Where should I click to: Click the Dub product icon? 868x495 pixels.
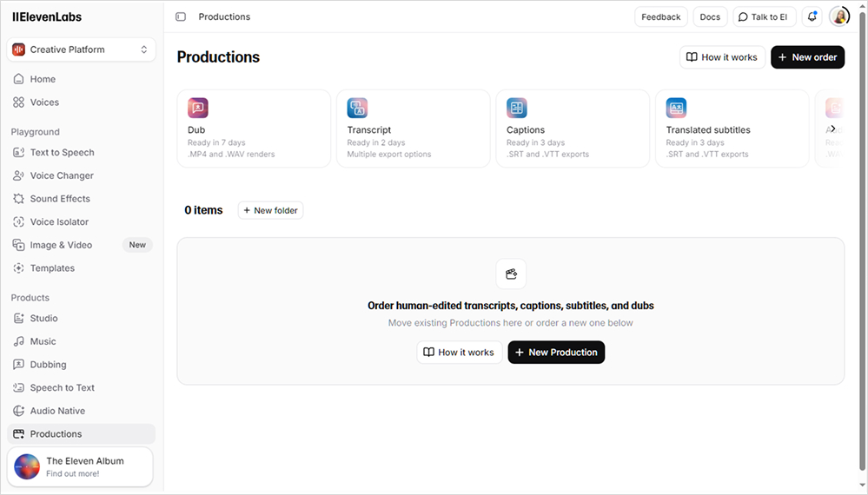pyautogui.click(x=198, y=108)
